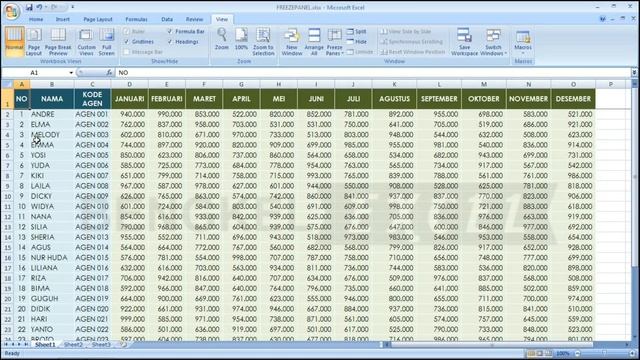Click Zoom to Selection
640x360 pixels.
coord(263,41)
